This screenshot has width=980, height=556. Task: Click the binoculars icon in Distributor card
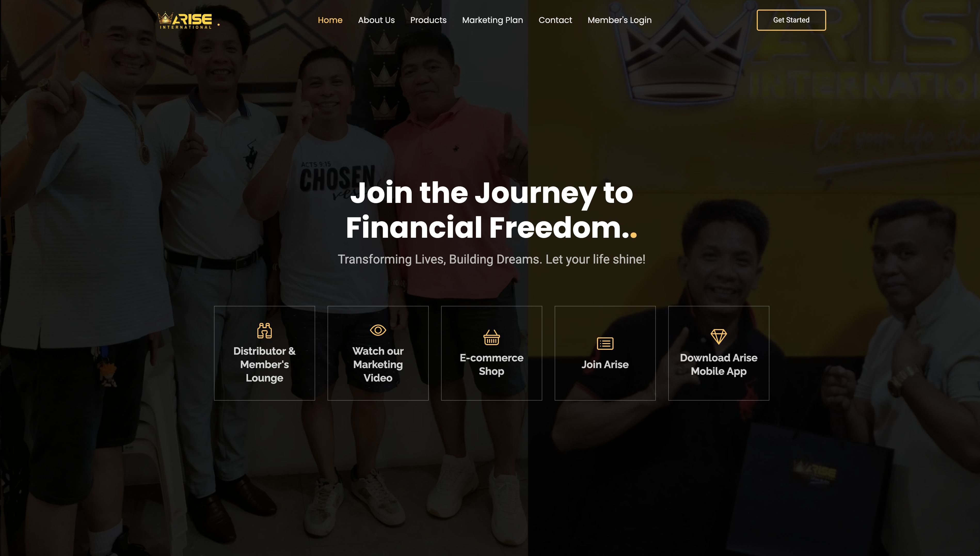(264, 331)
